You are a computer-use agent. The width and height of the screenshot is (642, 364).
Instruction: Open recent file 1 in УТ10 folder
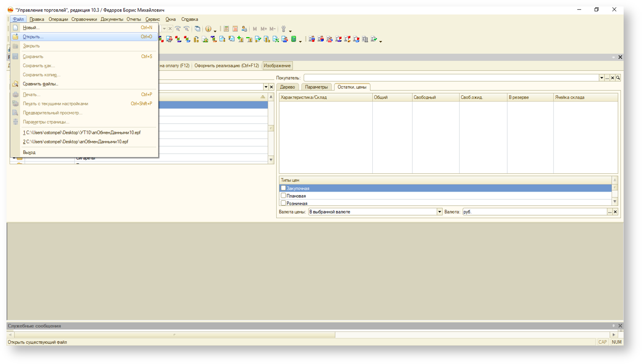pyautogui.click(x=84, y=132)
